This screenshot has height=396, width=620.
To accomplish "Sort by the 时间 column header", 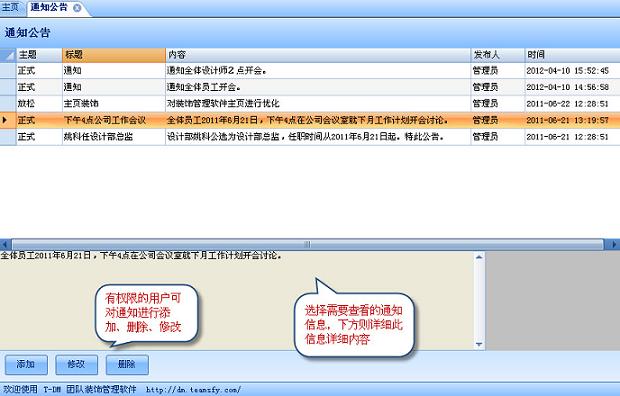I will 572,55.
